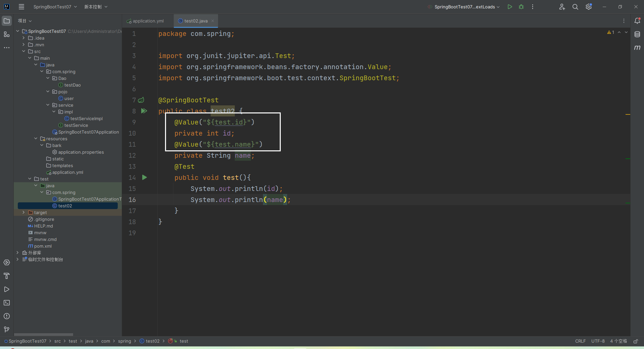Open HELP.md file
Image resolution: width=644 pixels, height=349 pixels.
click(41, 226)
